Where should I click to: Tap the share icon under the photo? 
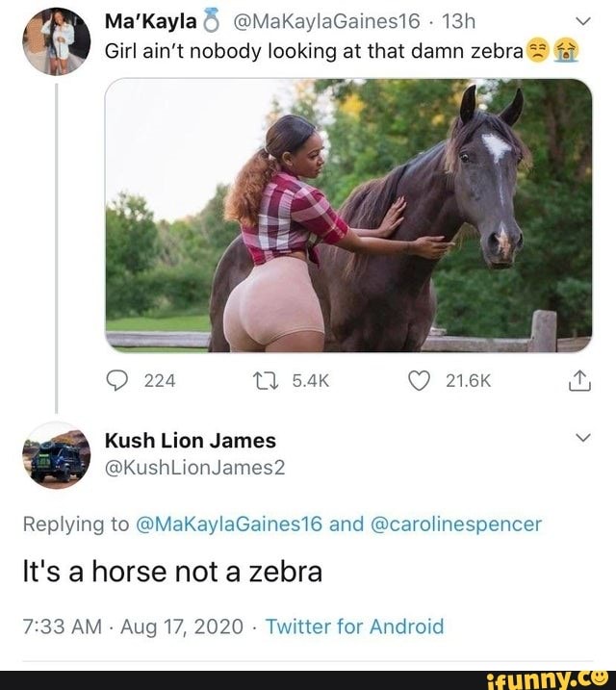click(579, 381)
